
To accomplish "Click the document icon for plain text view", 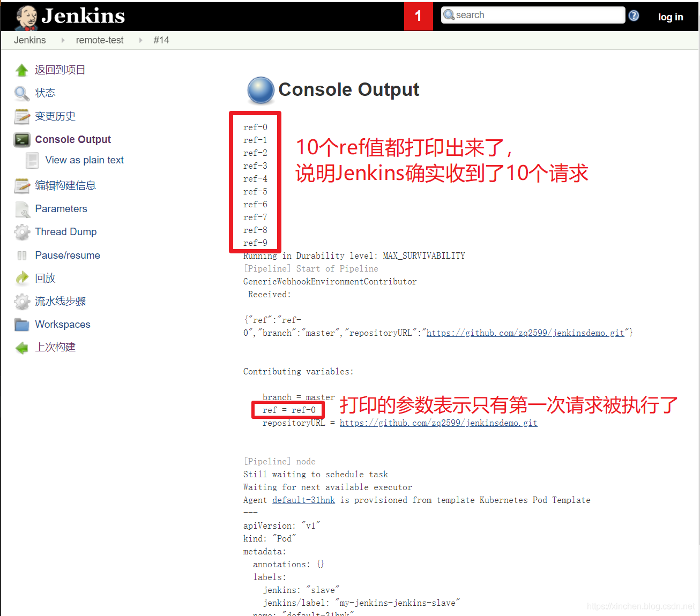I will click(x=33, y=160).
